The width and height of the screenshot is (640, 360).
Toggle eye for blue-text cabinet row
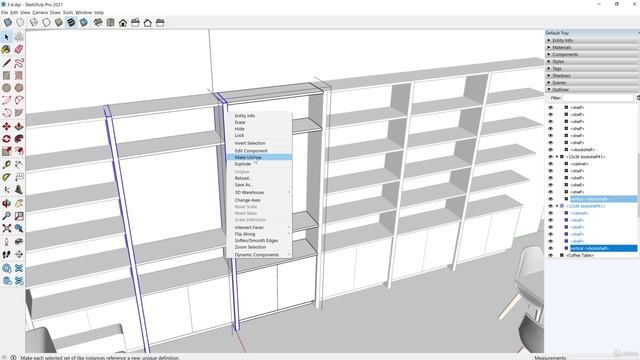[x=550, y=213]
